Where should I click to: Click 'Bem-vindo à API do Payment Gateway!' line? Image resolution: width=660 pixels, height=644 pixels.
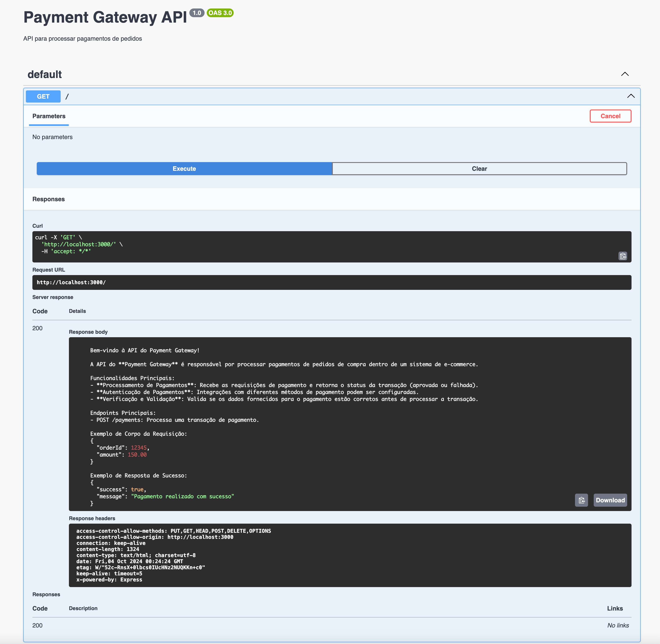pyautogui.click(x=145, y=350)
